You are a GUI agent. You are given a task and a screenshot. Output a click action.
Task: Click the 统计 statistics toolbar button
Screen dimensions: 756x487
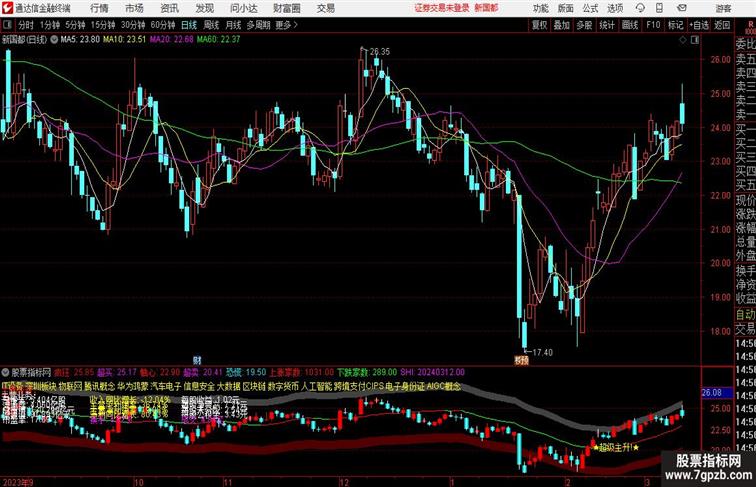pos(607,25)
